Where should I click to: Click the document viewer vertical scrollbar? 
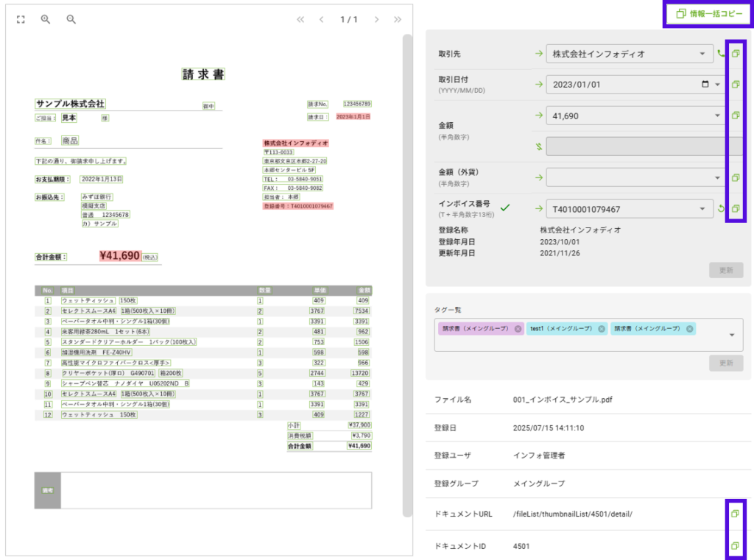(x=407, y=275)
